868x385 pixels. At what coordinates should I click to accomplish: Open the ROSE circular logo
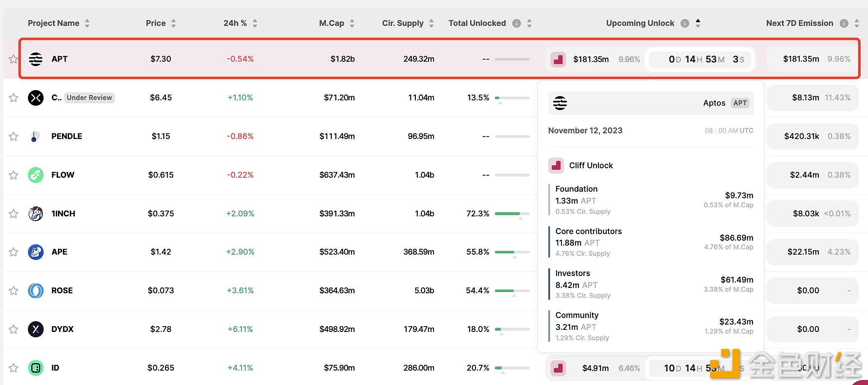click(x=36, y=291)
